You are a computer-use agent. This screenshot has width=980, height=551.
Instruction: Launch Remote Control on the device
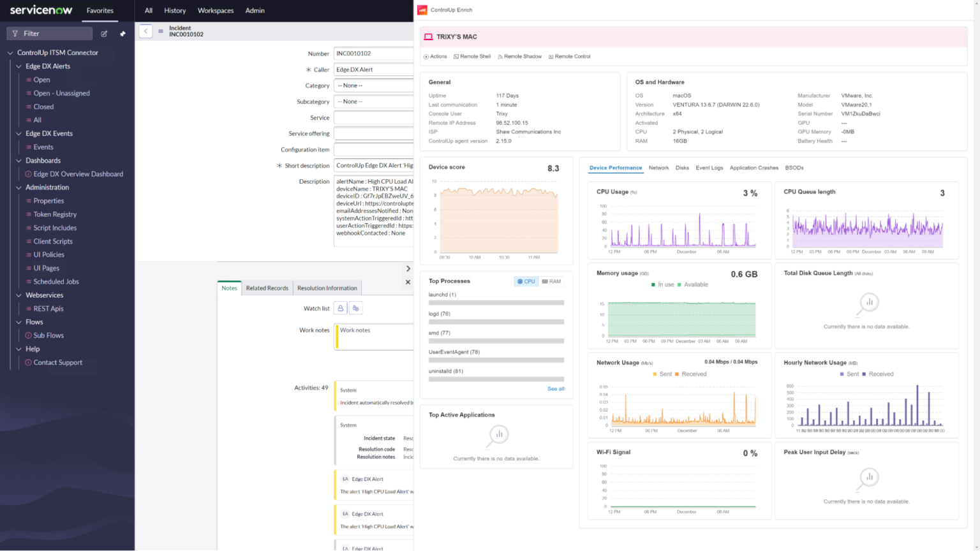(x=569, y=56)
